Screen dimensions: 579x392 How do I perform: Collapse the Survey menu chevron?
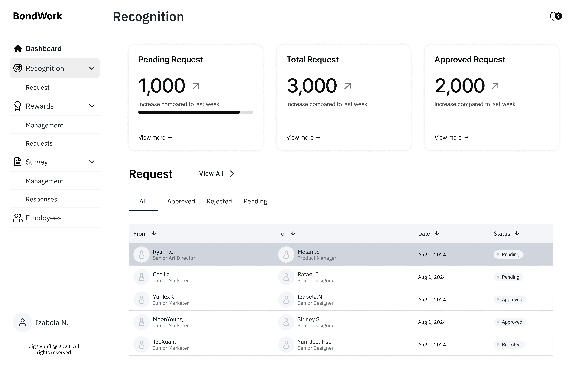(92, 162)
